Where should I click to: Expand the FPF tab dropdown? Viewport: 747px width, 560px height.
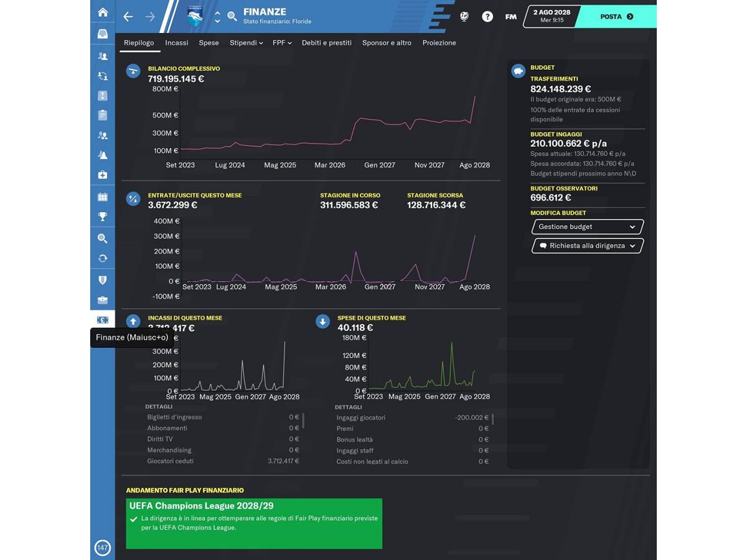point(282,43)
